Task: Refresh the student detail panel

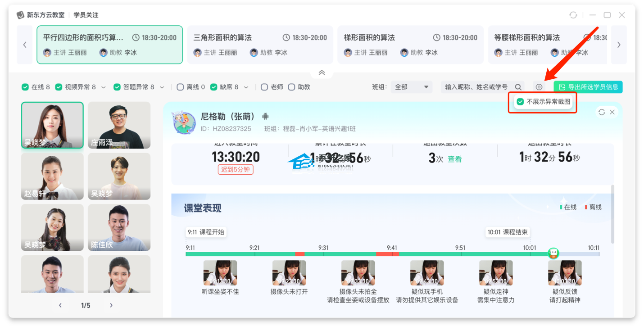Action: pos(602,112)
